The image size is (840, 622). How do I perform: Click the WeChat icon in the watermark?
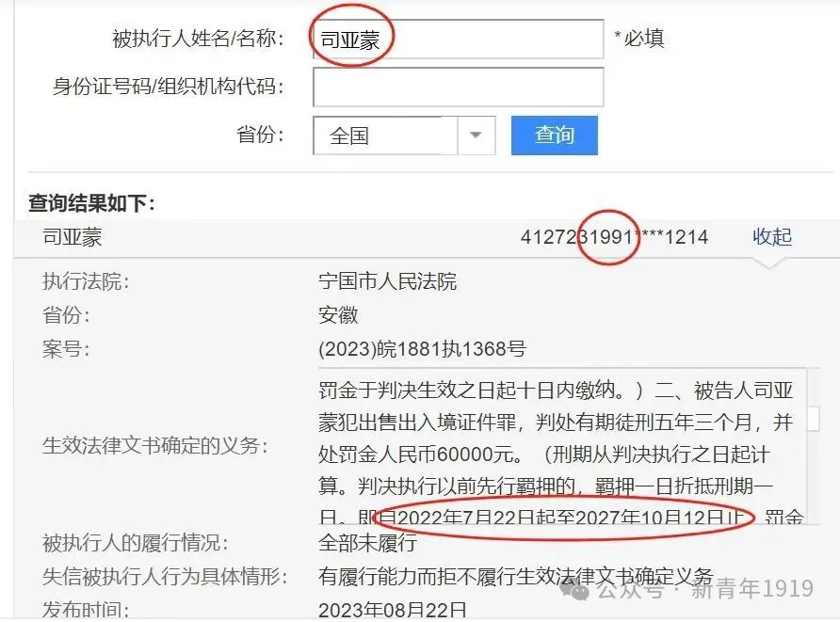[574, 590]
